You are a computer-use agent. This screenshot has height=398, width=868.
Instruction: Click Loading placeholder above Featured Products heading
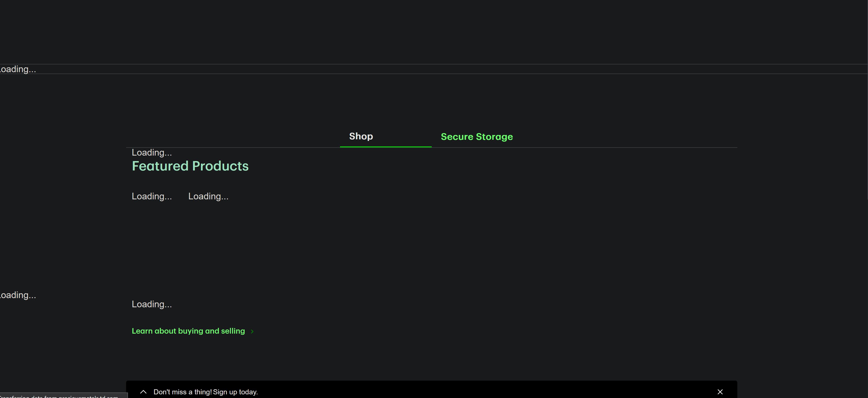(x=152, y=153)
